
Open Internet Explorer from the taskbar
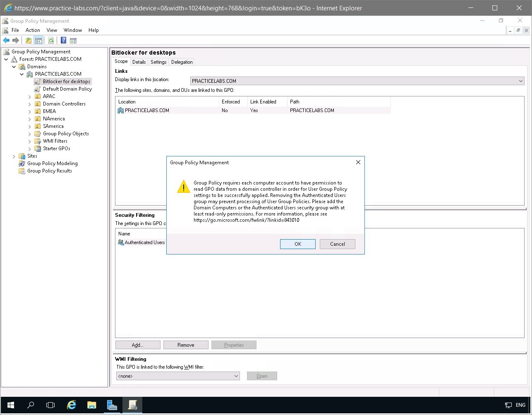coord(71,405)
